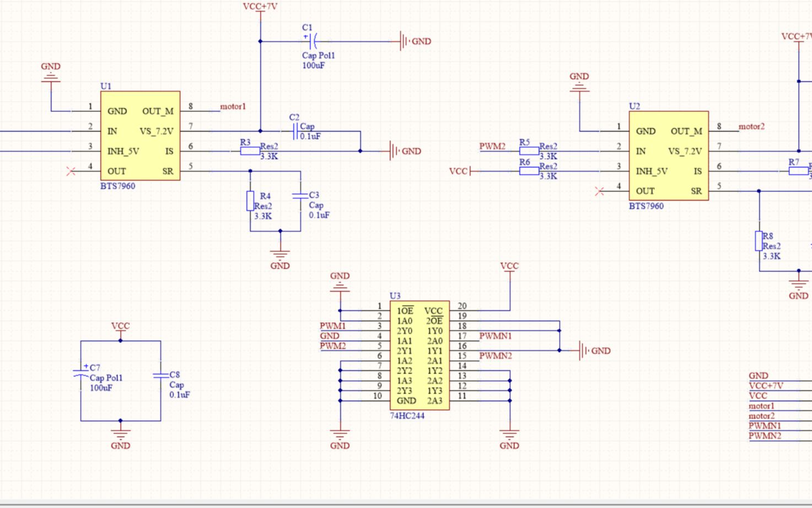Click PWM2 net label at U3 pin 5

point(333,346)
